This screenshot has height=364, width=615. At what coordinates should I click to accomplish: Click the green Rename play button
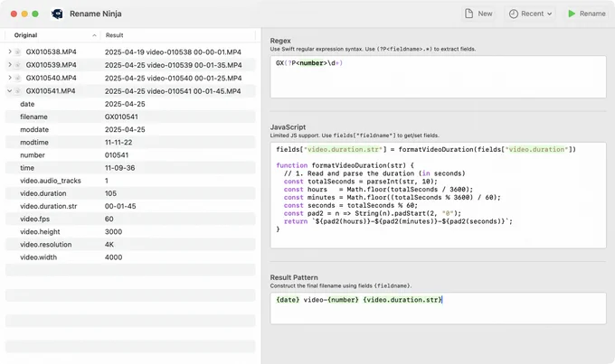click(x=586, y=14)
